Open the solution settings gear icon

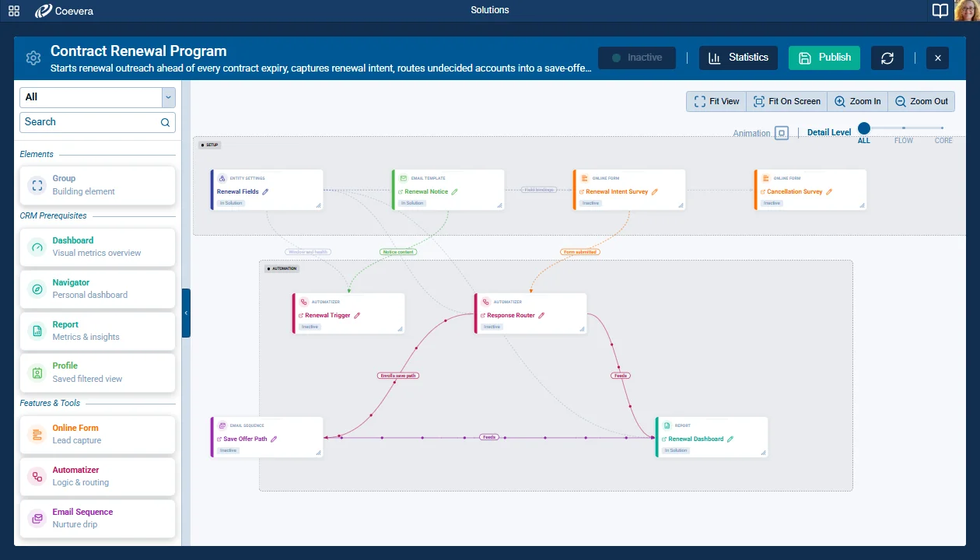tap(33, 58)
